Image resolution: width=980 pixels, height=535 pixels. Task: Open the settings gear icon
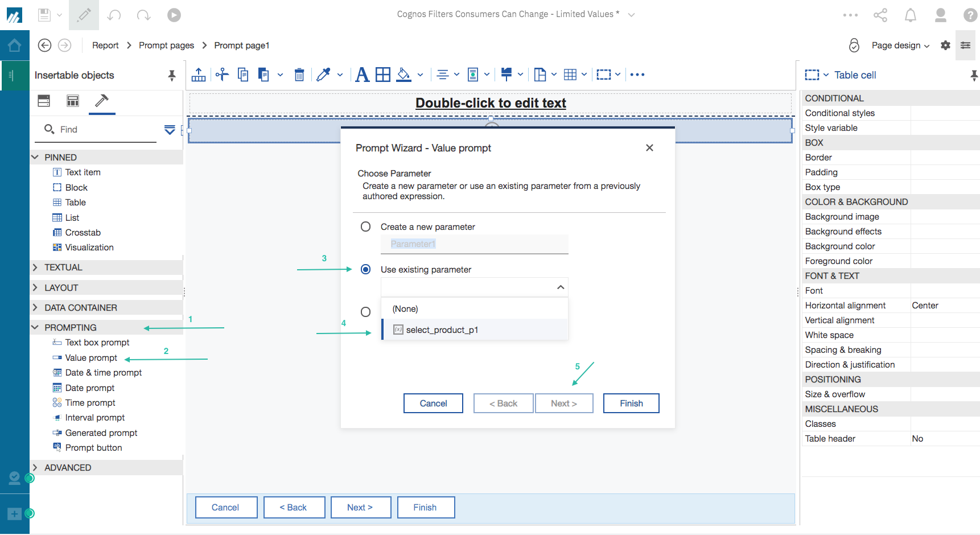pos(945,45)
